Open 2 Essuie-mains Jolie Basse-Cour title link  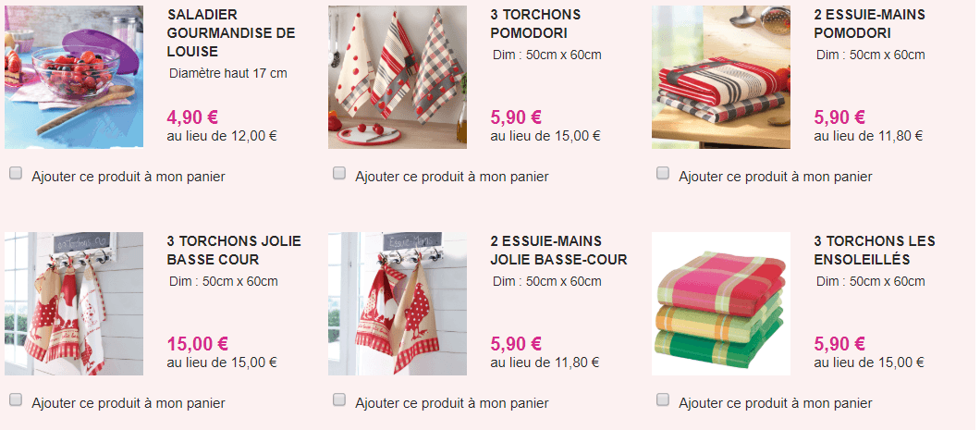click(558, 250)
